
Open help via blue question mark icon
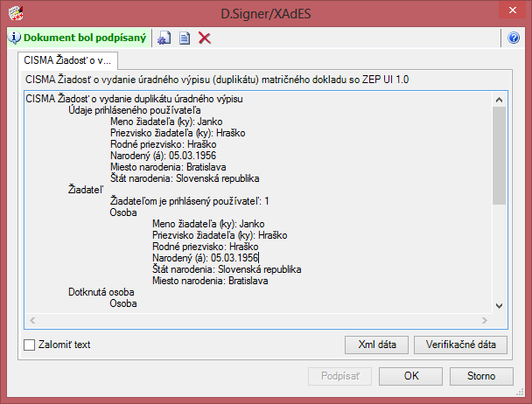coord(514,38)
